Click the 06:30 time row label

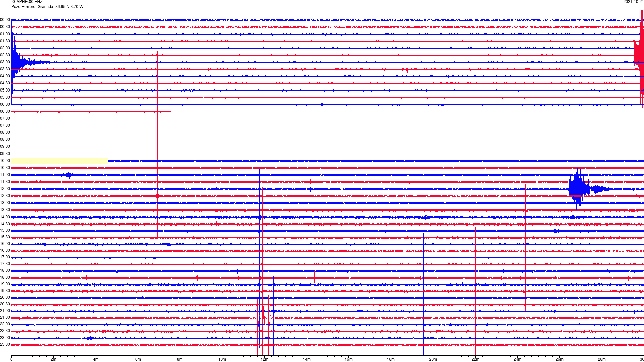coord(5,111)
